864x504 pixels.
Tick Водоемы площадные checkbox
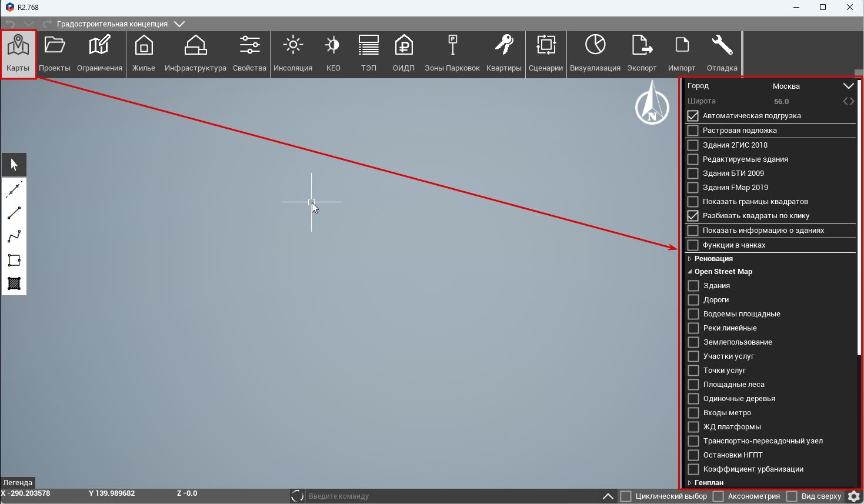693,314
